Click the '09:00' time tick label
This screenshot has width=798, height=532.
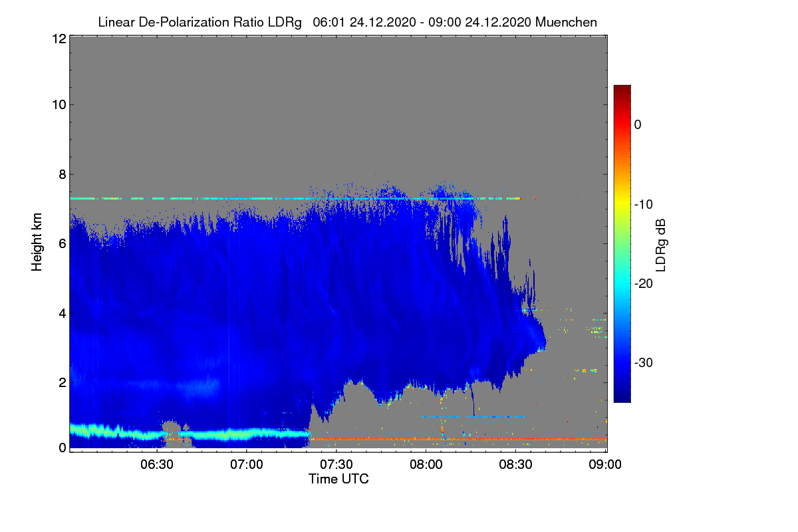606,465
